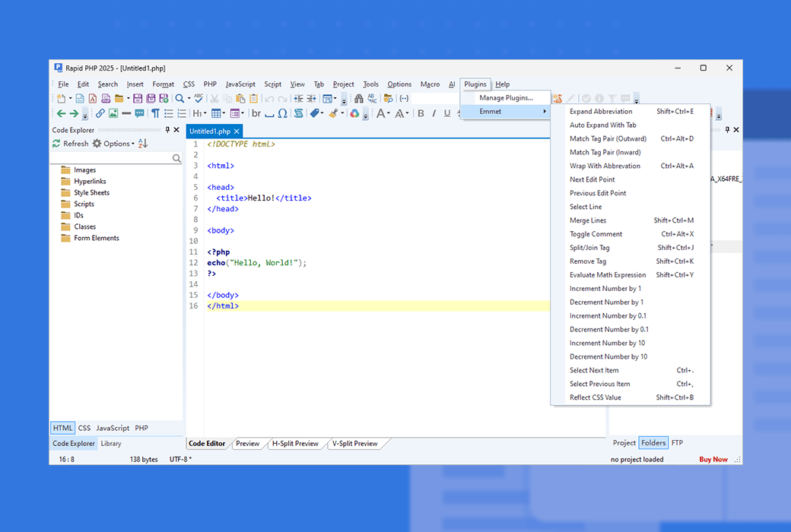Switch to the H-Split Preview tab
The height and width of the screenshot is (532, 791).
click(x=295, y=444)
